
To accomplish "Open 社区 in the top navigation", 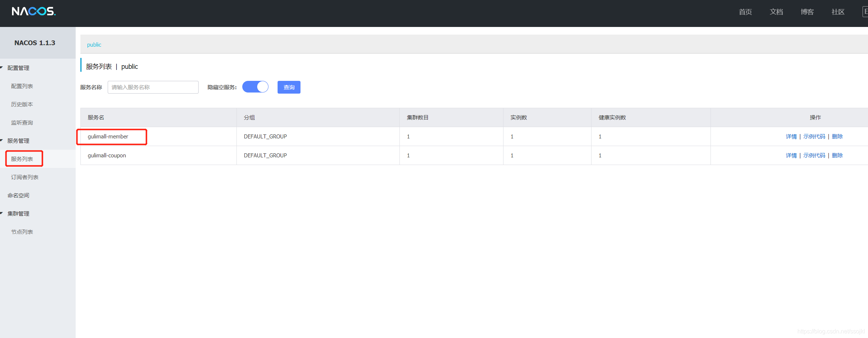I will (x=838, y=12).
